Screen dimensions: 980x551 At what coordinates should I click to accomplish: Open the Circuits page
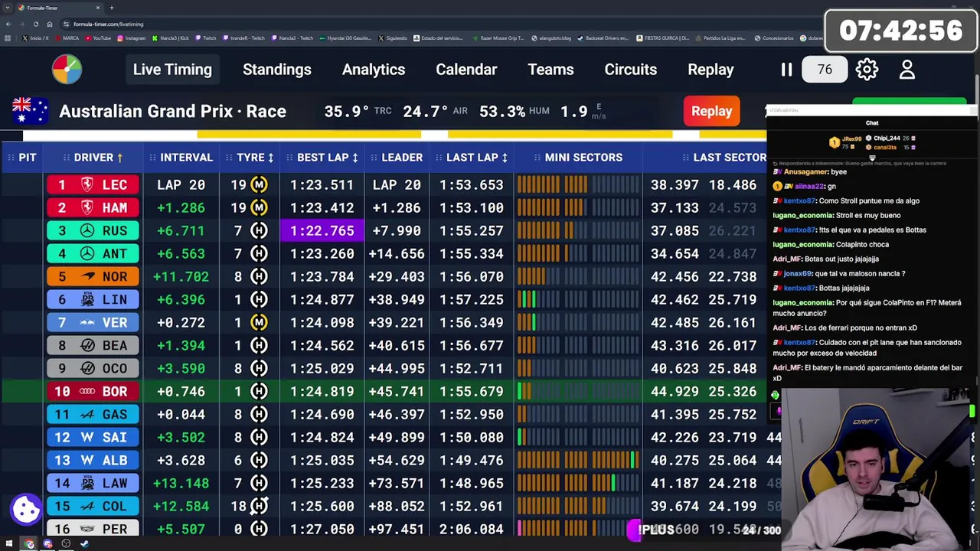click(x=631, y=70)
